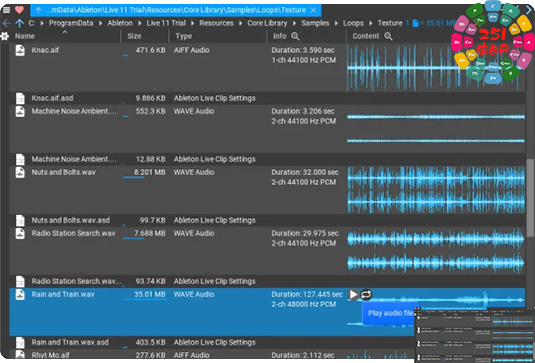535x363 pixels.
Task: Click the vertical scrollbar of the file list
Action: coord(530,198)
